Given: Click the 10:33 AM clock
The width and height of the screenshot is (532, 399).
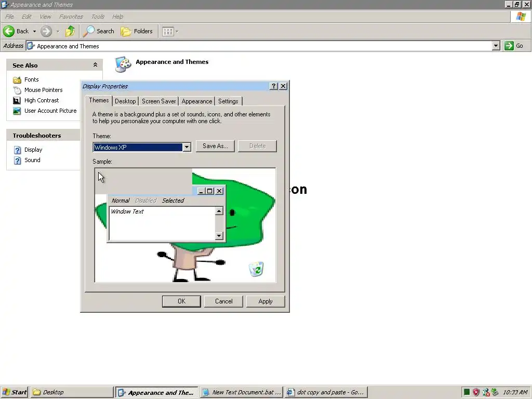Looking at the screenshot, I should click(x=515, y=392).
